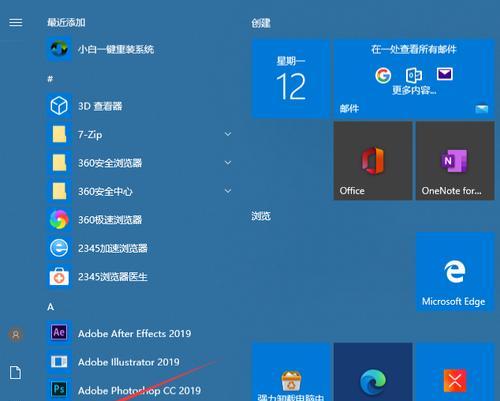
Task: Open the user account avatar icon
Action: pyautogui.click(x=16, y=334)
